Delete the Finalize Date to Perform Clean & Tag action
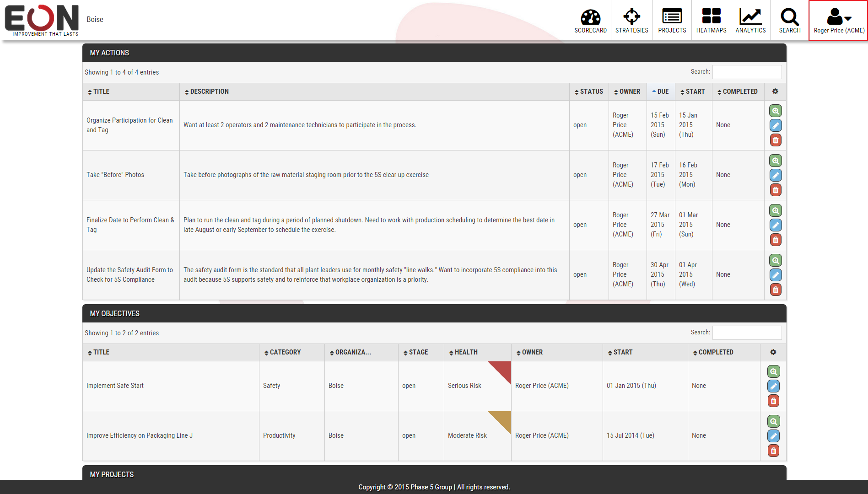 (776, 240)
